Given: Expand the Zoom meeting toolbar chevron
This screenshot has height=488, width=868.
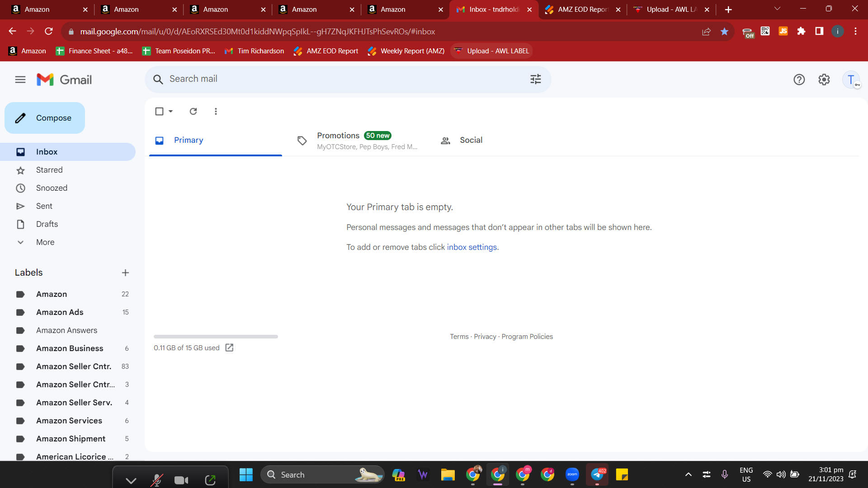Looking at the screenshot, I should (x=131, y=480).
